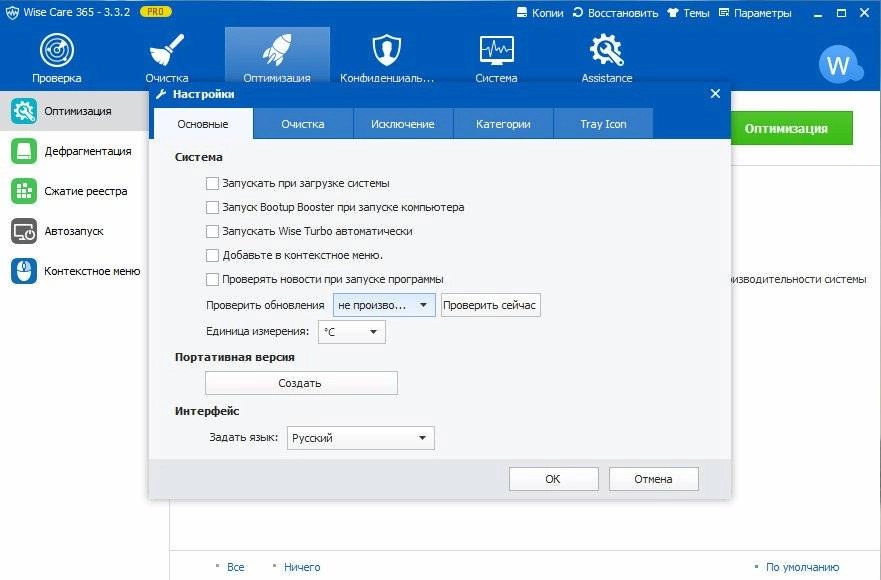Screen dimensions: 881x580
Task: Click the Параметры settings icon
Action: point(724,12)
